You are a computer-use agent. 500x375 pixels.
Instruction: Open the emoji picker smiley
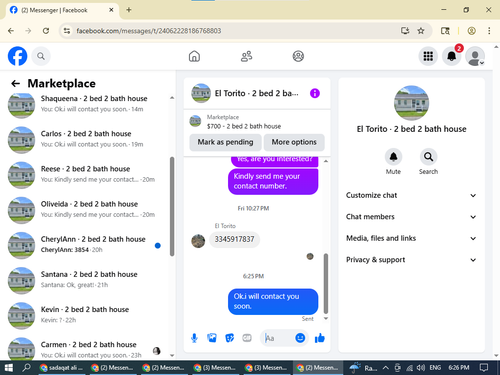point(300,338)
